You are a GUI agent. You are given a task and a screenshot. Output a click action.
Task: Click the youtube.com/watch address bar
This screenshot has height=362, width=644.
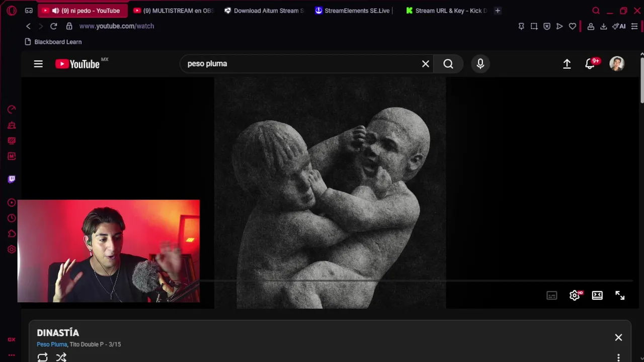[x=117, y=26]
